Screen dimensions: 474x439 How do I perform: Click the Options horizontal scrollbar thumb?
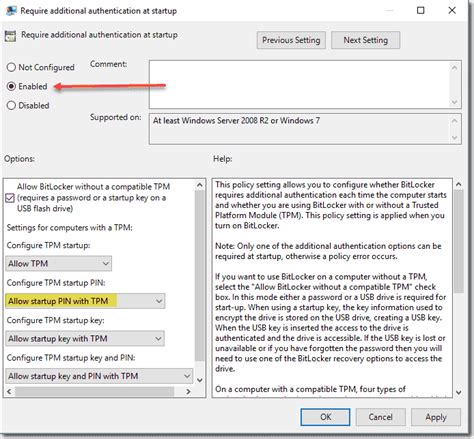[x=94, y=391]
